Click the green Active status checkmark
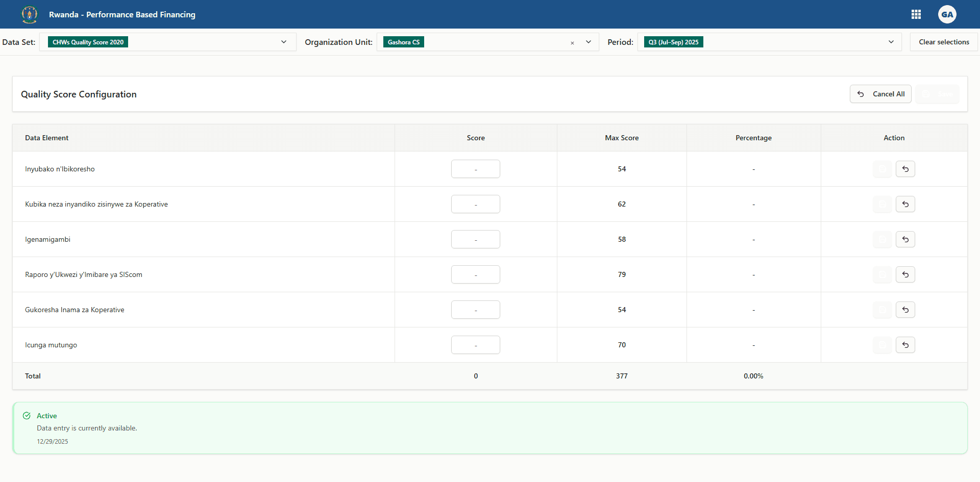 27,415
